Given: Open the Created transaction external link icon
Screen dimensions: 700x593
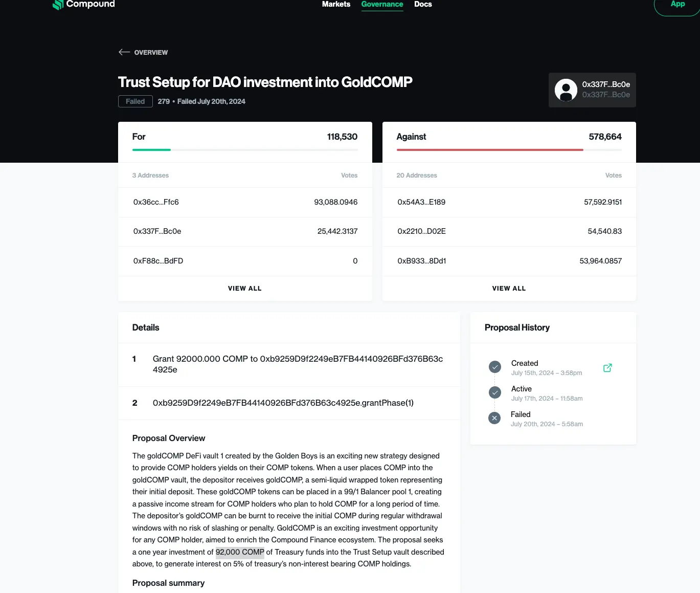Looking at the screenshot, I should point(607,368).
